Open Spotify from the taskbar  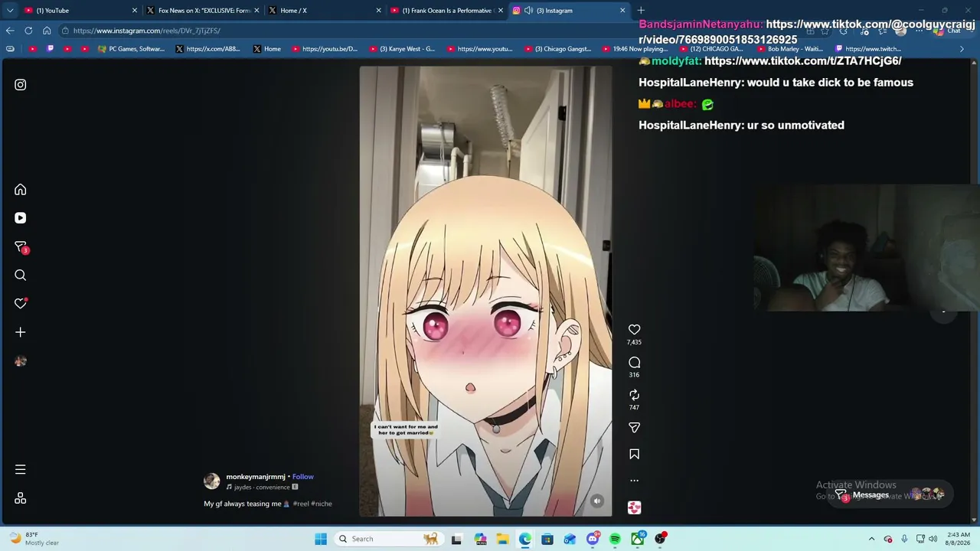(x=615, y=539)
